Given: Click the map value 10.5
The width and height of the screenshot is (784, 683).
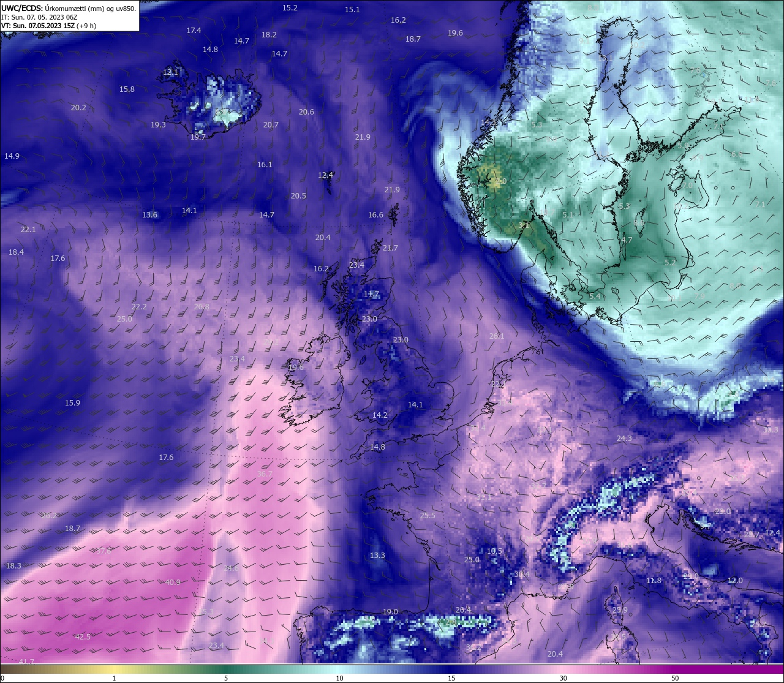Looking at the screenshot, I should click(x=494, y=551).
